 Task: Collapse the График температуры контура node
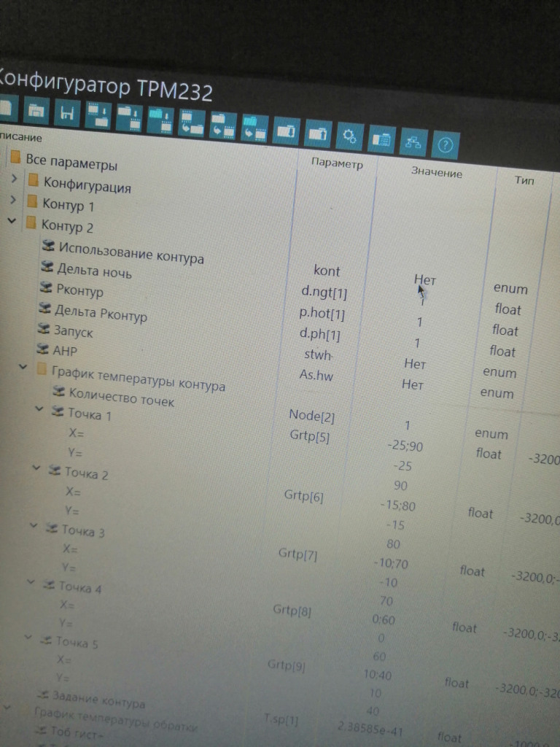tap(23, 366)
